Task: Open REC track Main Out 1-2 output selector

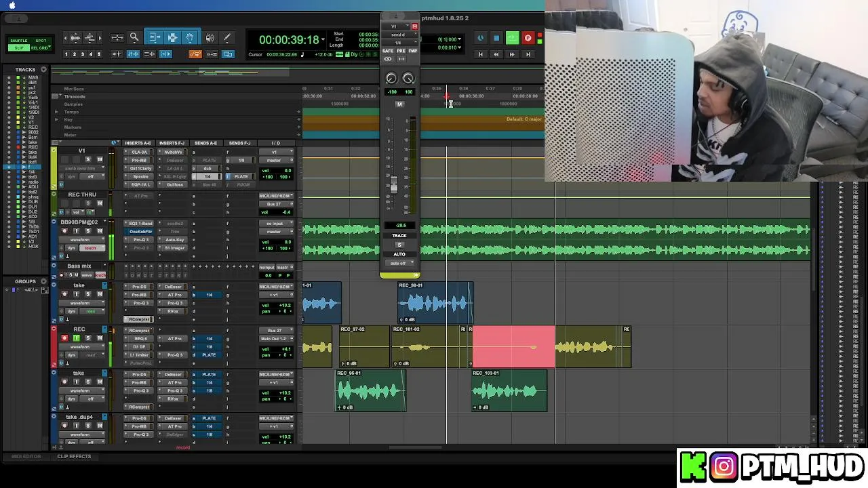Action: (x=277, y=338)
